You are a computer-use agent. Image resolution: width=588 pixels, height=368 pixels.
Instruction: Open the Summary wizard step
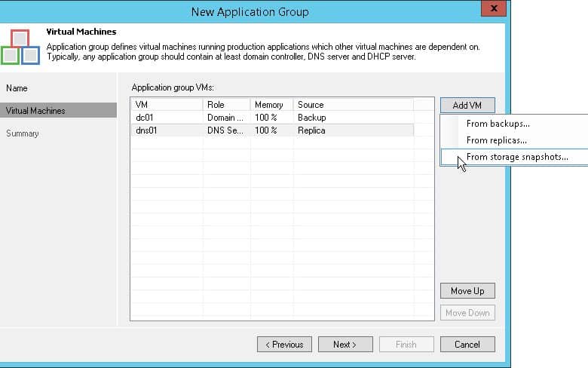(x=23, y=133)
